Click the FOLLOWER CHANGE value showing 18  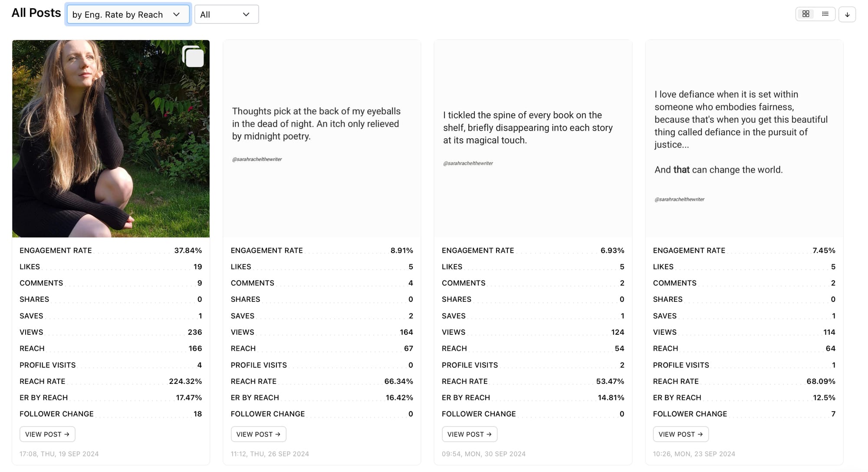199,414
